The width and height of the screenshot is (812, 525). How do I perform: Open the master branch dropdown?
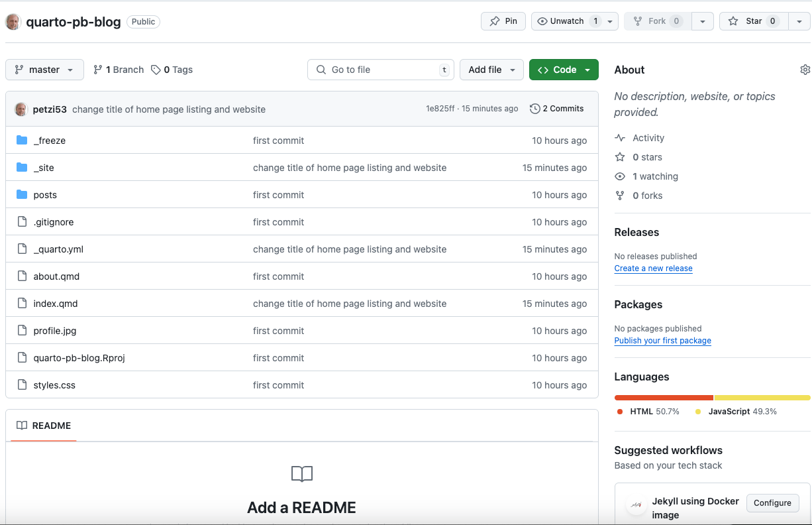pyautogui.click(x=44, y=70)
